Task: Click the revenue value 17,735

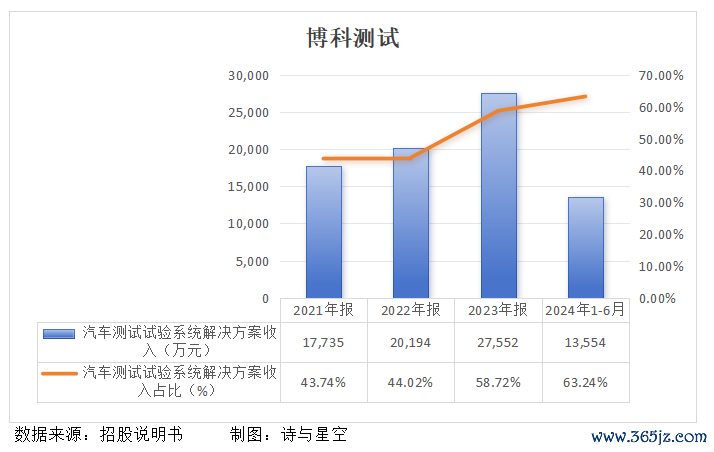Action: 323,343
